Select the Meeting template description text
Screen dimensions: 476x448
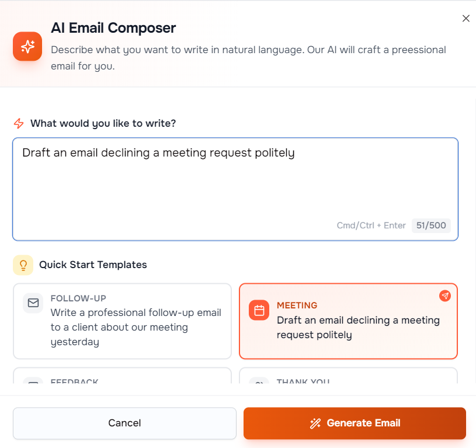(357, 328)
